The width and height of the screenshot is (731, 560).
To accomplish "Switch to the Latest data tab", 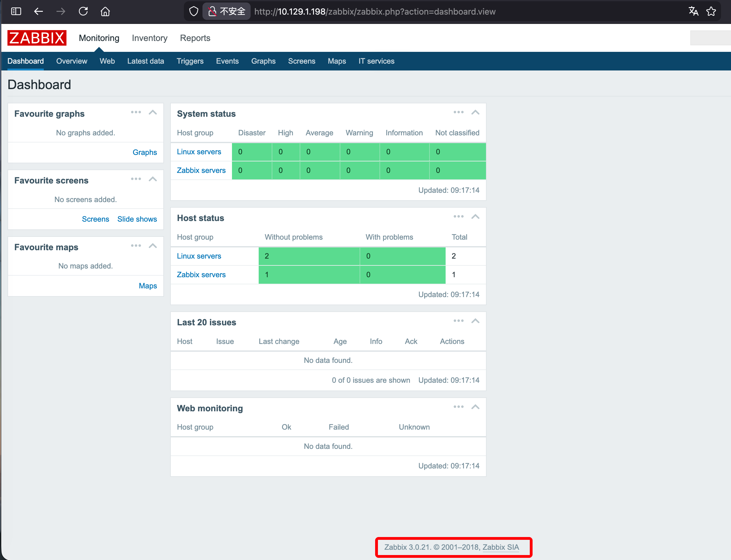I will click(145, 61).
